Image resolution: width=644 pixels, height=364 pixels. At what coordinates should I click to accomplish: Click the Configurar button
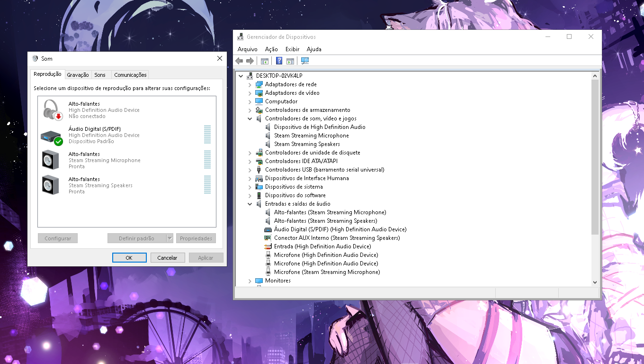[58, 238]
